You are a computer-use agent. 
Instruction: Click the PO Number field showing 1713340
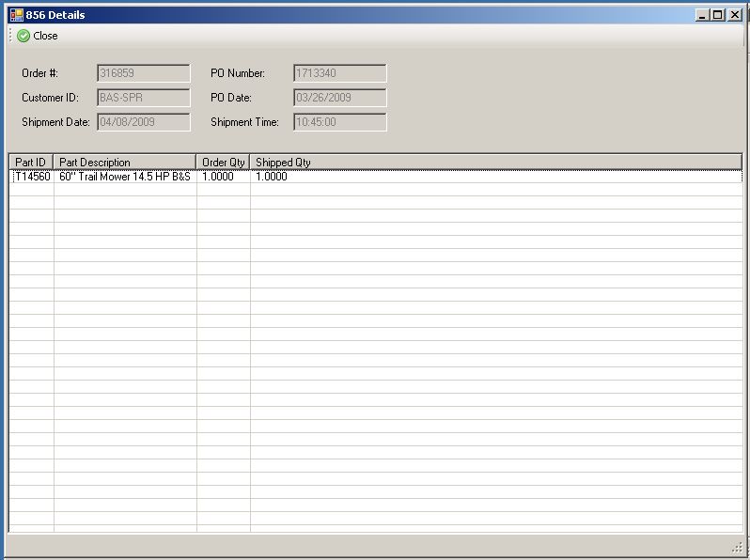(339, 73)
